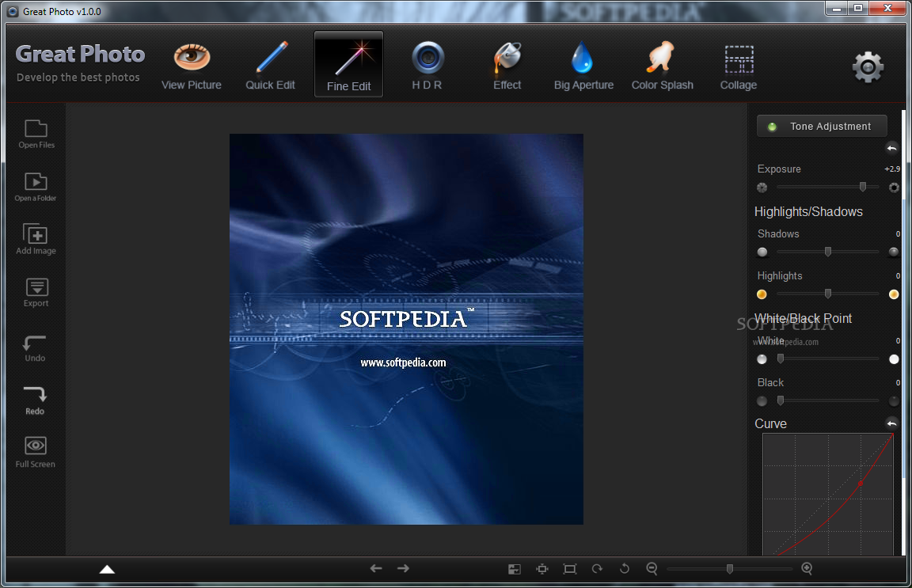Rotate the image counterclockwise
The width and height of the screenshot is (912, 588).
(x=624, y=568)
